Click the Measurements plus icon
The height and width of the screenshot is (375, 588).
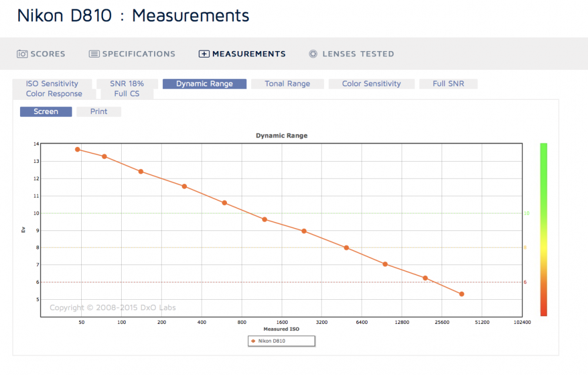point(204,54)
